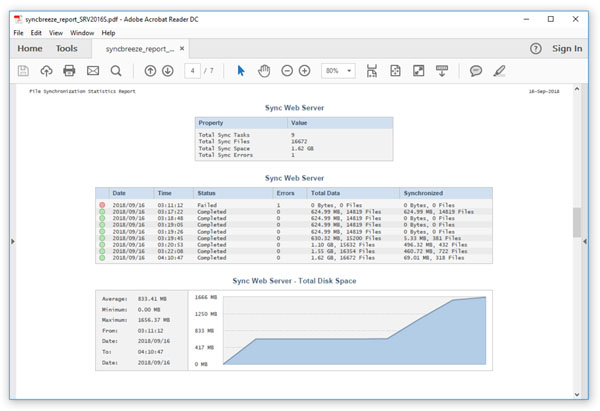The height and width of the screenshot is (411, 600).
Task: Click the 03:17:22 time cell
Action: [170, 212]
